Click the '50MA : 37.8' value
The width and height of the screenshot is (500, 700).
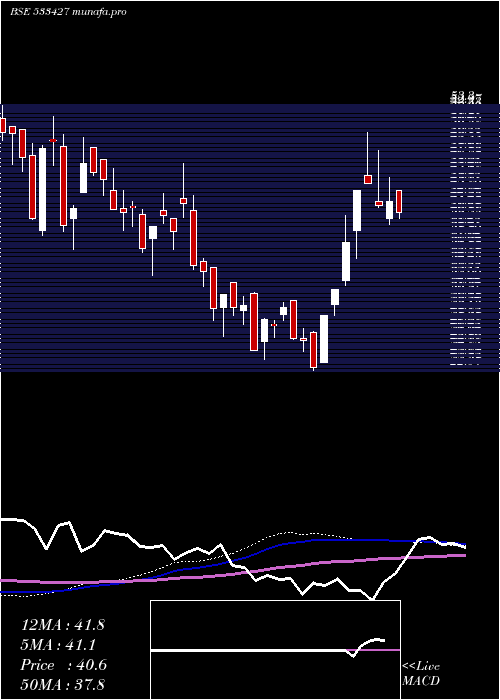pyautogui.click(x=62, y=684)
